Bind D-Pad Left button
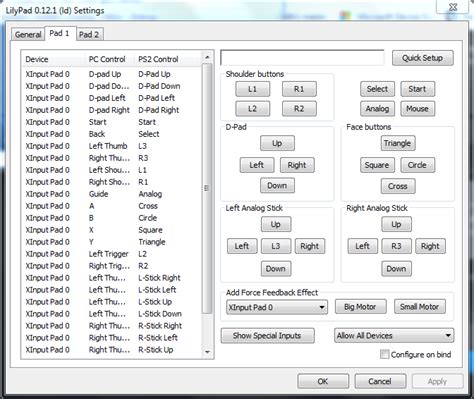 257,165
